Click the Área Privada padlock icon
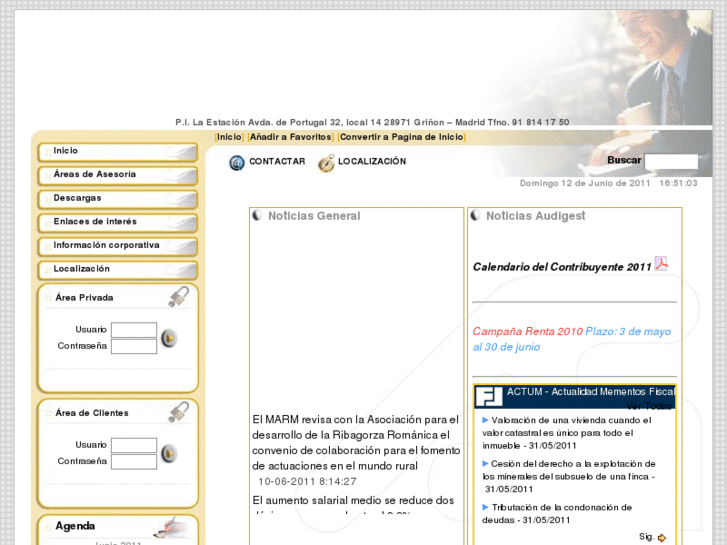727x545 pixels. tap(179, 297)
